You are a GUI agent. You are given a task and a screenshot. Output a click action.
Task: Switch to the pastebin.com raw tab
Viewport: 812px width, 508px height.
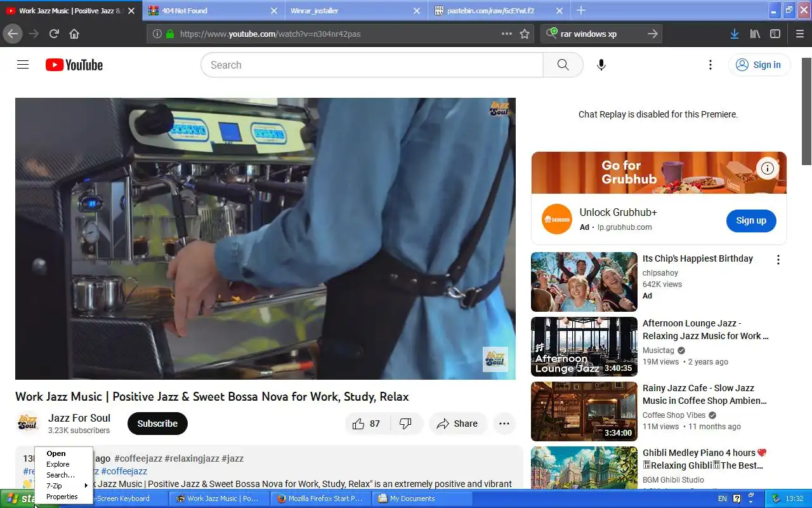[x=498, y=11]
